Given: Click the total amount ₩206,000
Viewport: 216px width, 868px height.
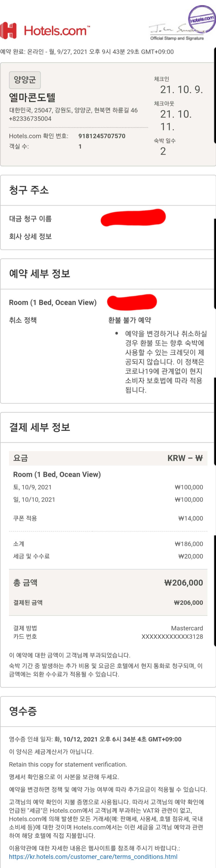Looking at the screenshot, I should [x=183, y=583].
